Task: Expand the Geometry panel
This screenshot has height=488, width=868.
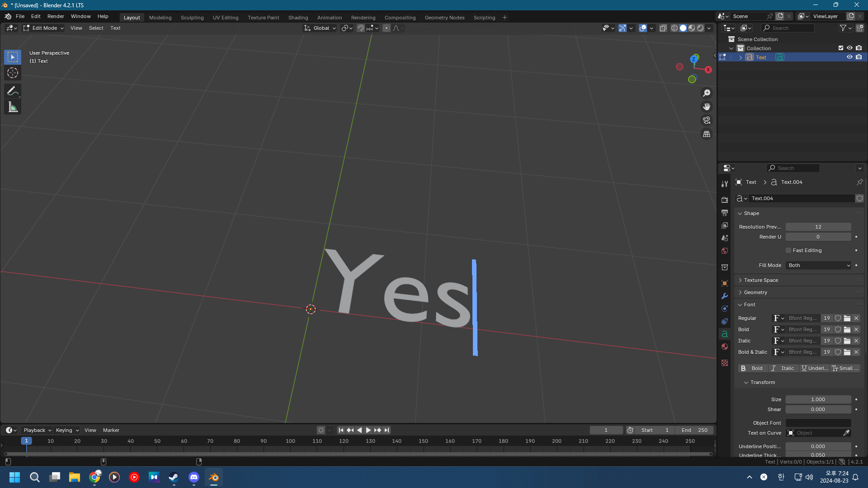Action: [755, 292]
